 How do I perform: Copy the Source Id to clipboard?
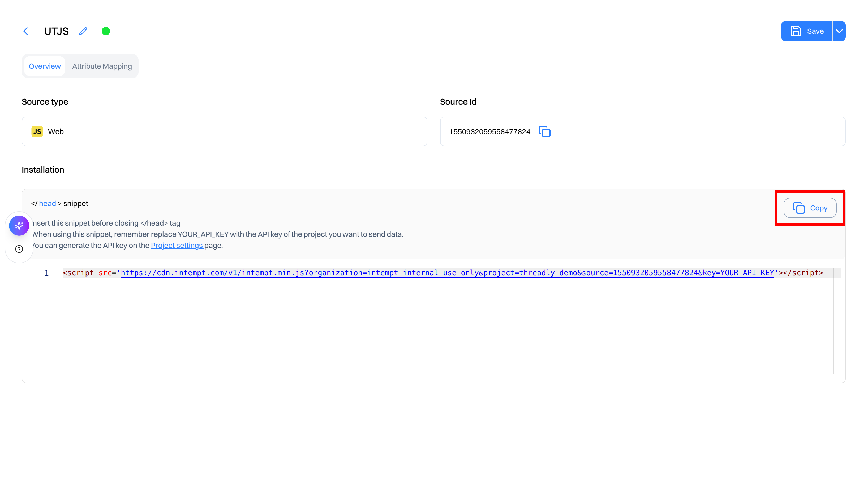click(x=544, y=132)
